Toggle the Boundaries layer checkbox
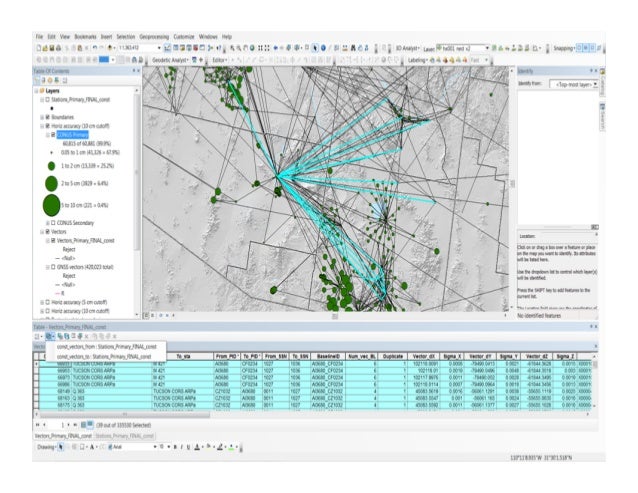Viewport: 638px width, 493px height. click(47, 117)
